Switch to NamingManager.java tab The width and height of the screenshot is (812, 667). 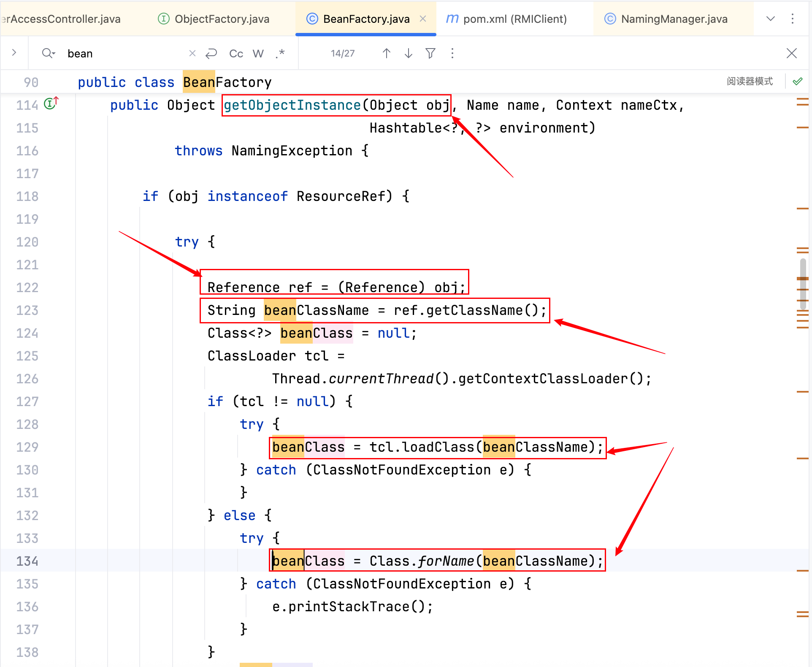pos(674,19)
